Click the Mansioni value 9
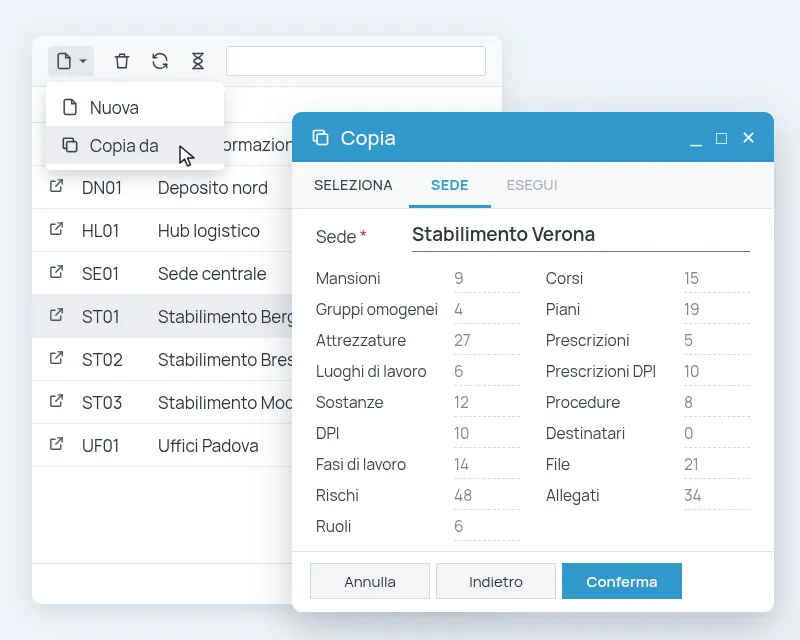The height and width of the screenshot is (640, 800). (x=487, y=279)
